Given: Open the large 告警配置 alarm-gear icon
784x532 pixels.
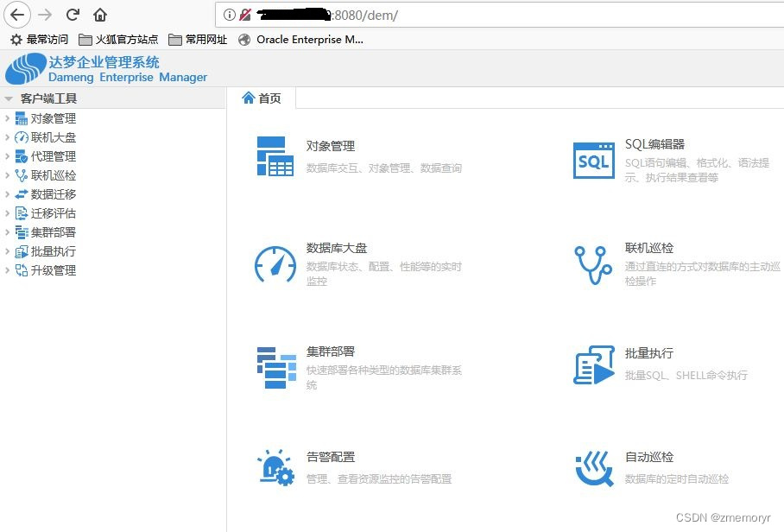Looking at the screenshot, I should [x=275, y=467].
